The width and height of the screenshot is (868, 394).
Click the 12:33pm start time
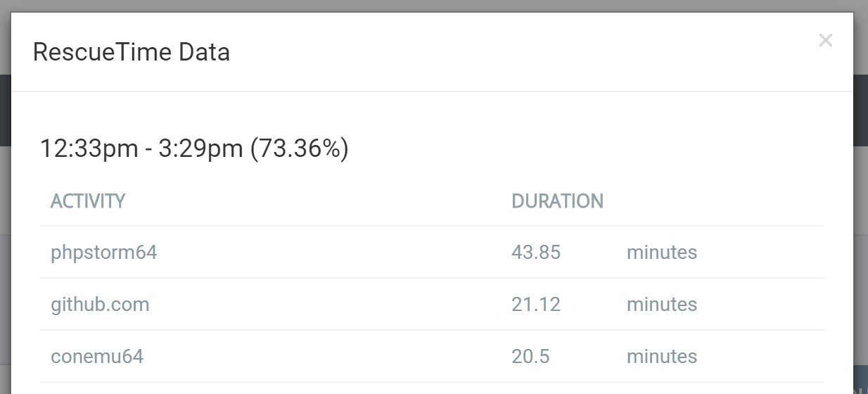pos(88,149)
